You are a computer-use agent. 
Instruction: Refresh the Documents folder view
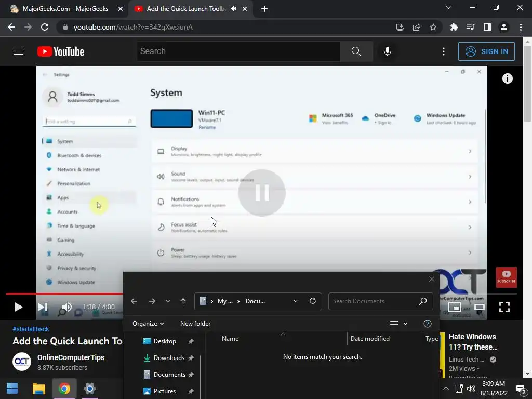pos(313,301)
